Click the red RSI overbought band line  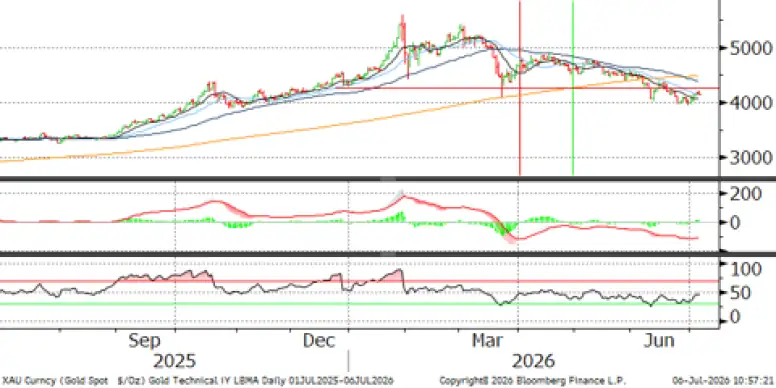point(359,281)
